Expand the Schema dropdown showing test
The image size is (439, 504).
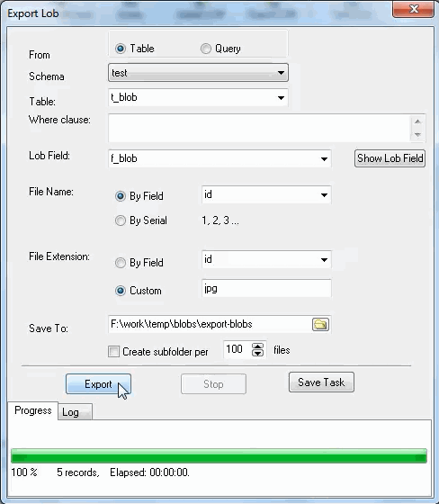coord(198,73)
